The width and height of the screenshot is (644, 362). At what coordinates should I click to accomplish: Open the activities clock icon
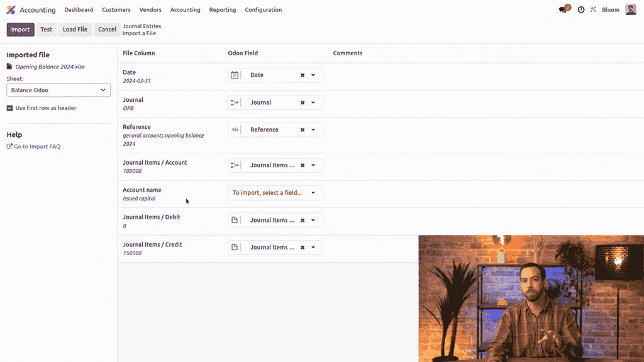tap(581, 10)
